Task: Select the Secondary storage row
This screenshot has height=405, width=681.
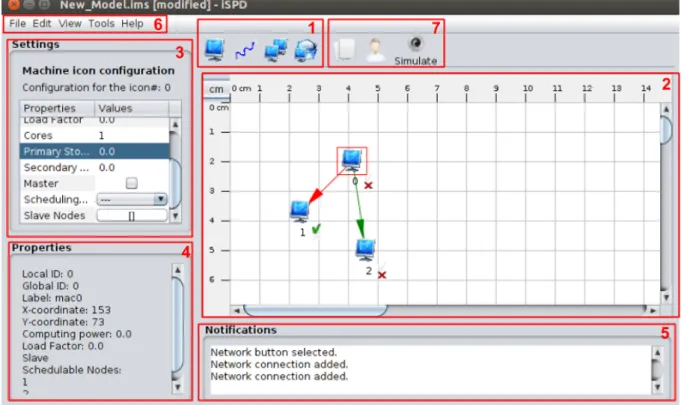Action: [94, 168]
